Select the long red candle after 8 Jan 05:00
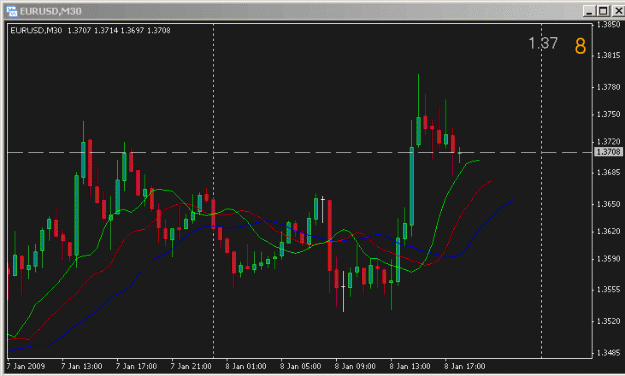 (330, 236)
